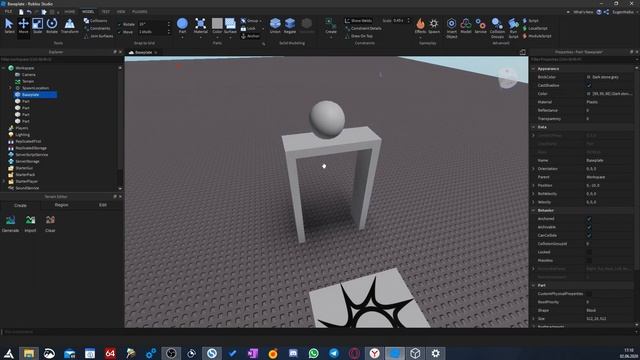Switch to the TEST ribbon tab
Viewport: 640px width, 360px height.
pos(106,12)
